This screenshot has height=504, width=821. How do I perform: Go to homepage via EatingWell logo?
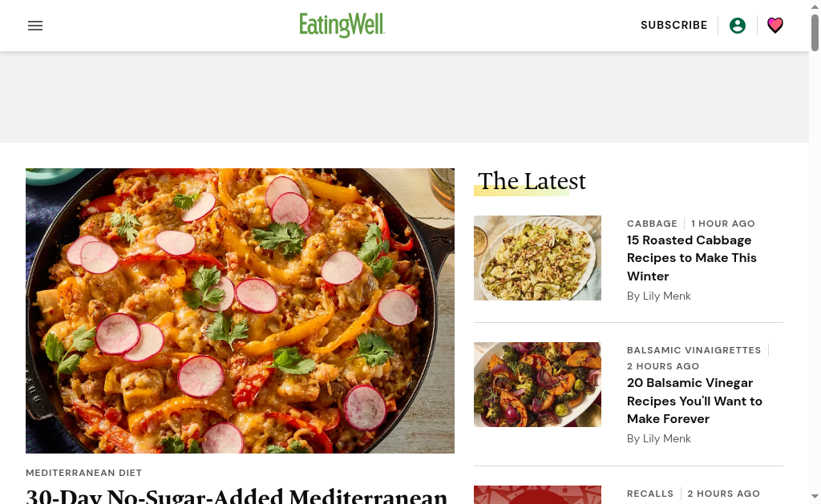342,25
